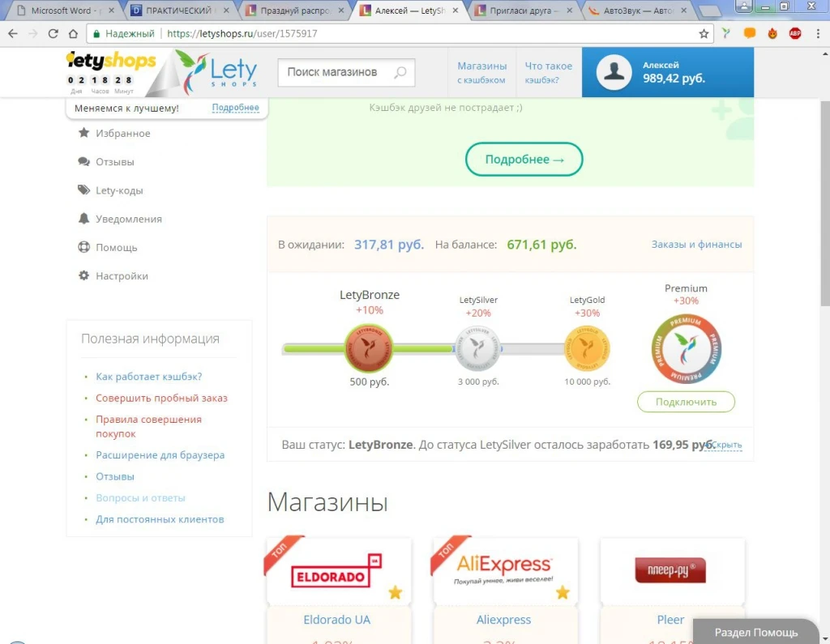The image size is (830, 644).
Task: Open the AdBlock Plus extension
Action: click(x=795, y=33)
